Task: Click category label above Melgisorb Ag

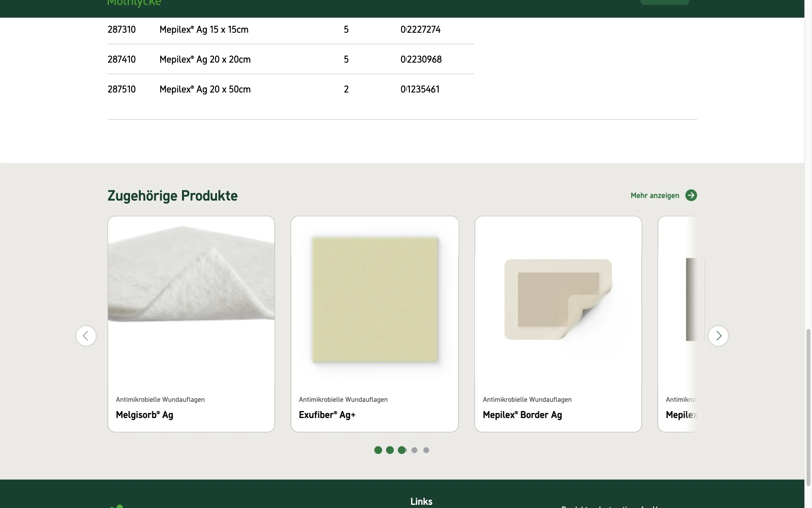Action: click(x=160, y=400)
